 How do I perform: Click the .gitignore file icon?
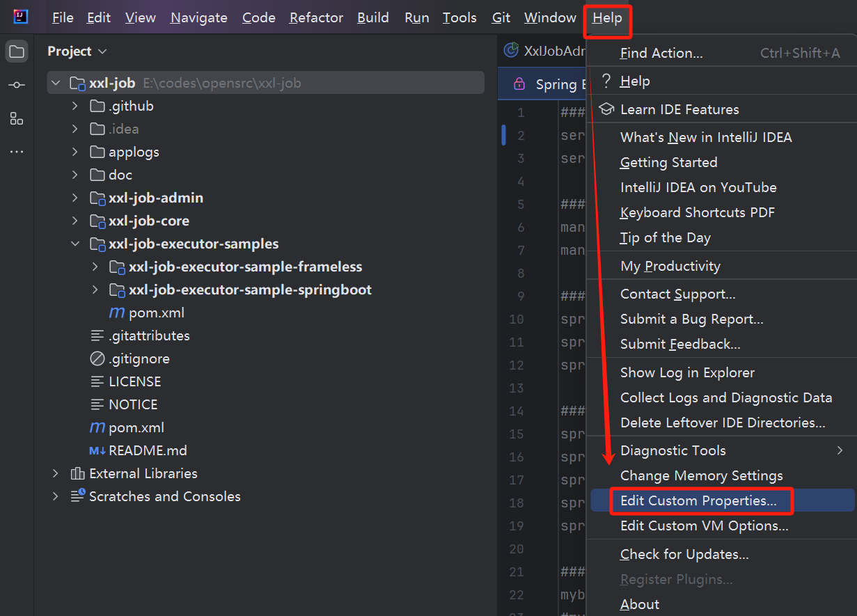coord(97,358)
